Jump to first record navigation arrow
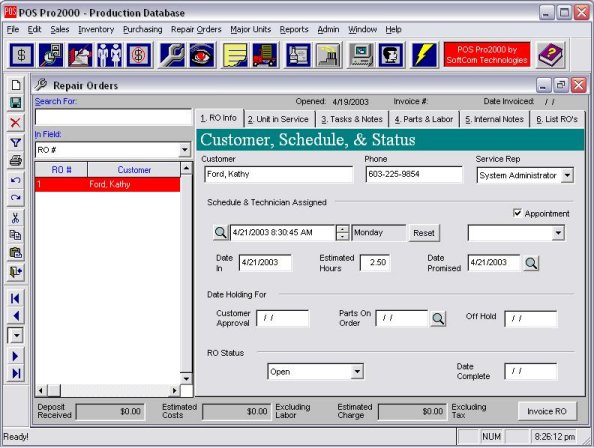The height and width of the screenshot is (448, 594). 16,298
